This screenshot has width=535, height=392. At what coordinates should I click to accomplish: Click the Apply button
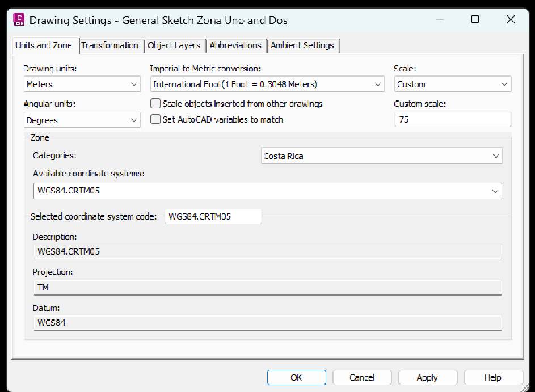pyautogui.click(x=427, y=377)
